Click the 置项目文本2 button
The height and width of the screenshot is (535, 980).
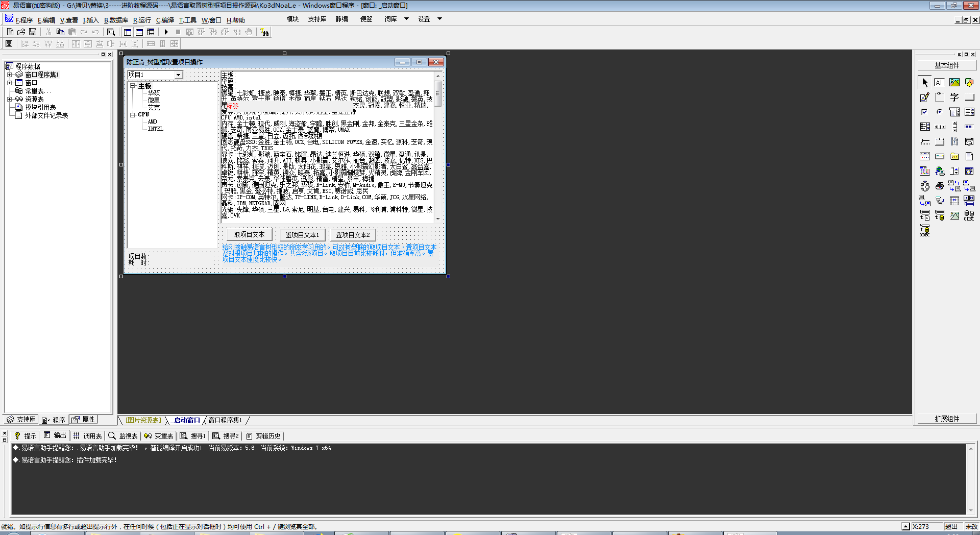353,235
